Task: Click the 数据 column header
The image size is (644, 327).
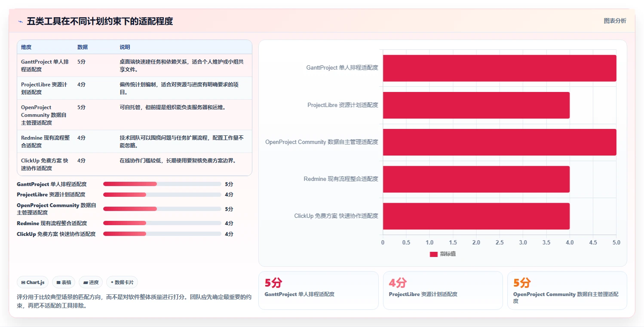Action: tap(83, 47)
